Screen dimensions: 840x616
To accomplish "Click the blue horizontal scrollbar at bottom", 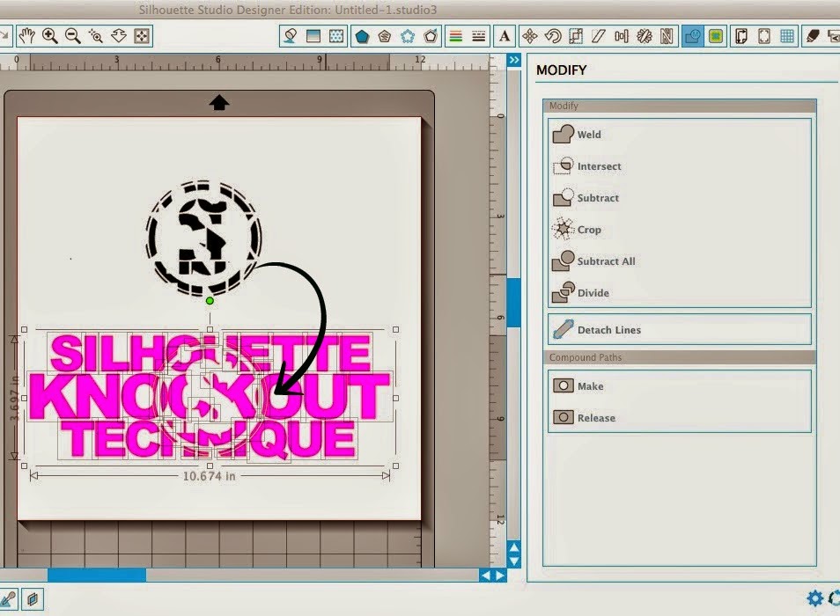I will [97, 574].
